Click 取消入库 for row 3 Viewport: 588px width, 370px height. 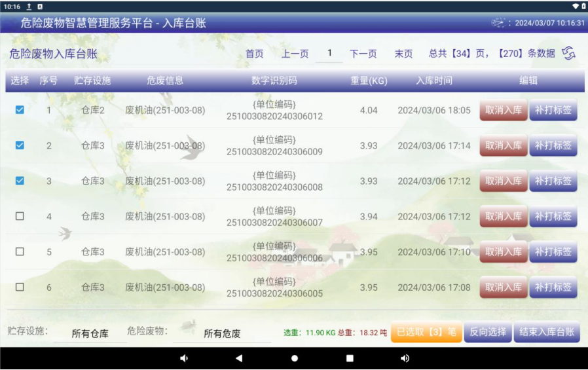(503, 181)
